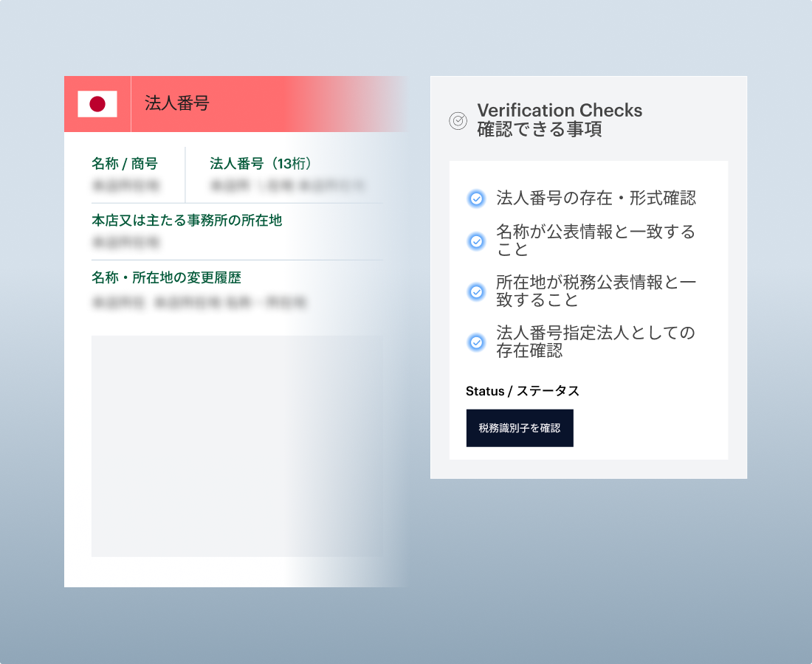Screen dimensions: 812x664
Task: Click blurred value under 名称 / 商号
Action: click(125, 185)
